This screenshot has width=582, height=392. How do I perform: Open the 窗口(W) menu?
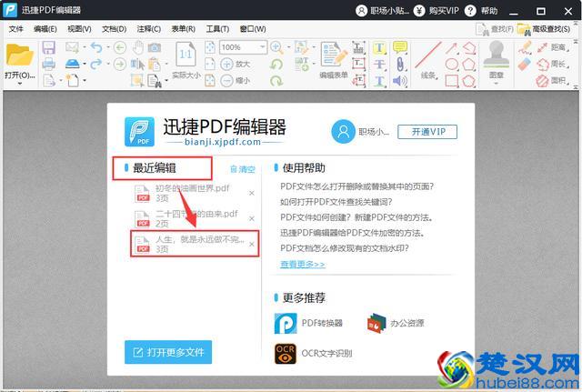pos(253,29)
